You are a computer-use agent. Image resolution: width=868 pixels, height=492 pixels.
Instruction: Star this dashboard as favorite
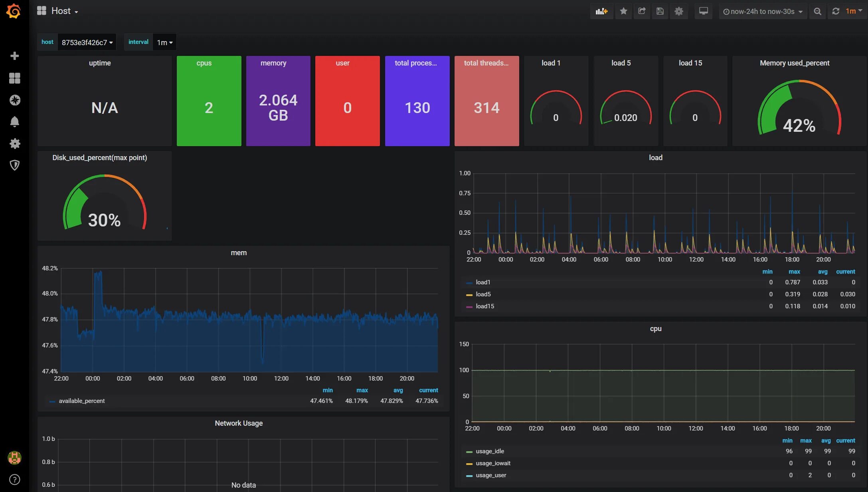[x=623, y=11]
